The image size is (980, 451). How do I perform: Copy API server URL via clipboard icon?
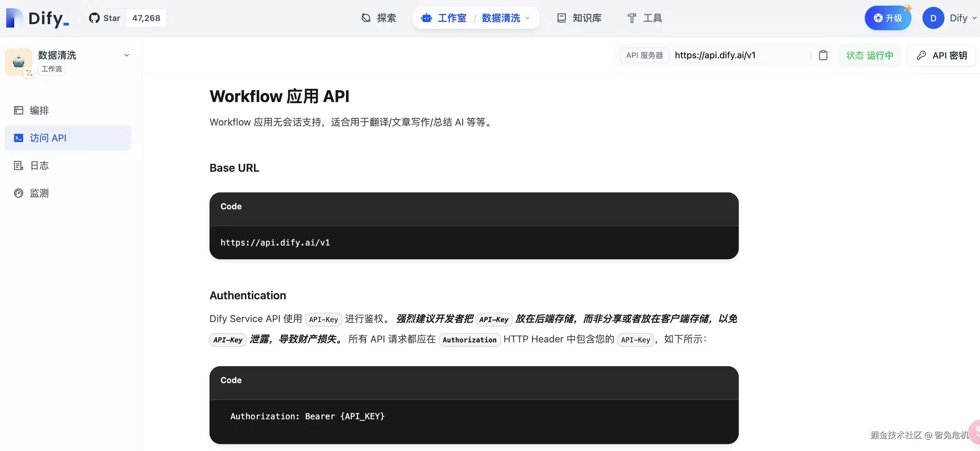pos(823,55)
